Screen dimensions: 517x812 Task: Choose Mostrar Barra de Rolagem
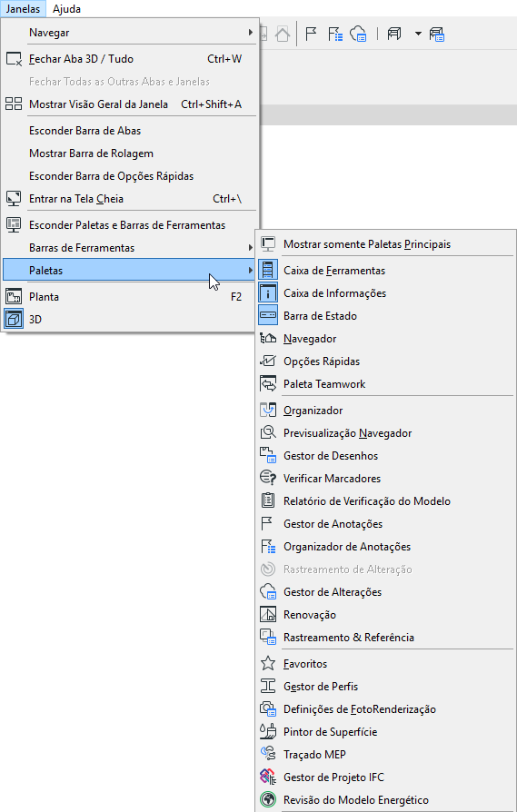(130, 153)
